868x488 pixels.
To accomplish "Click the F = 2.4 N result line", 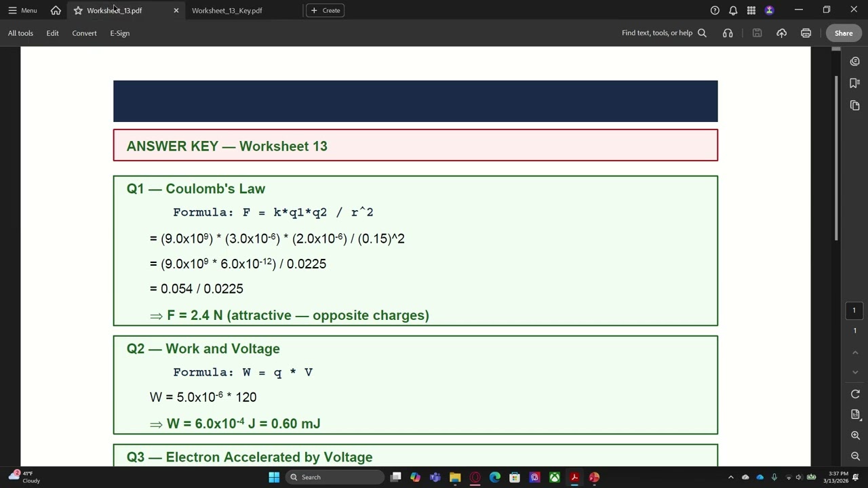I will [x=290, y=315].
